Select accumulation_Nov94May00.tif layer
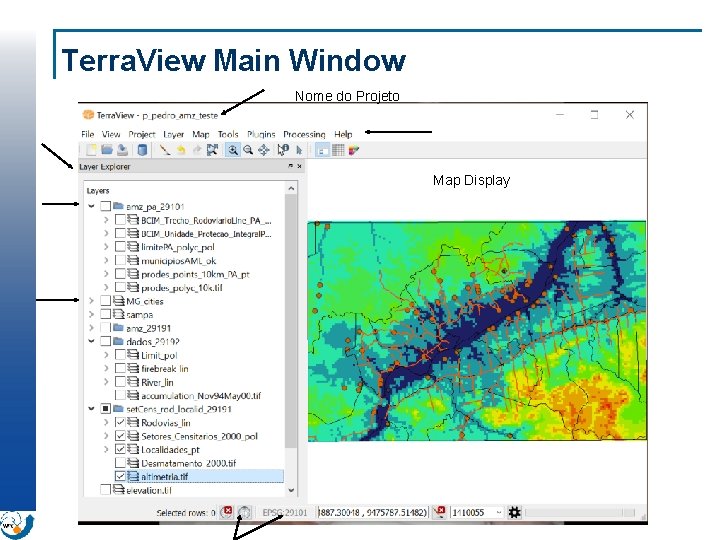Image resolution: width=720 pixels, height=540 pixels. [201, 395]
